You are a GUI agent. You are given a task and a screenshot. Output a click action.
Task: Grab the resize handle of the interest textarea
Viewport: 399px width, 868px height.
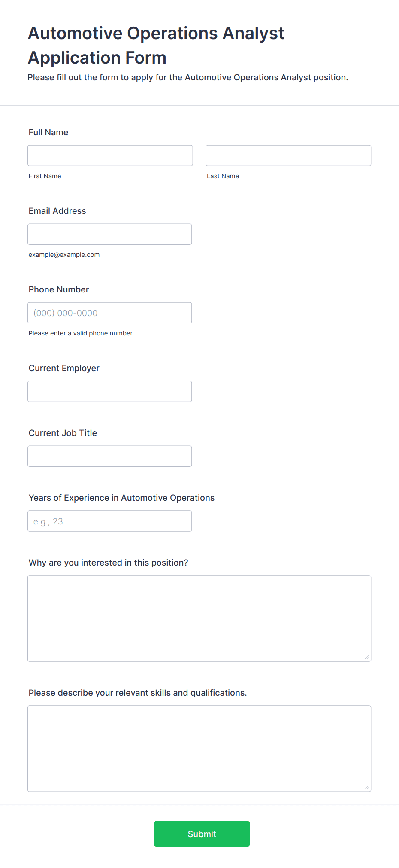(367, 657)
